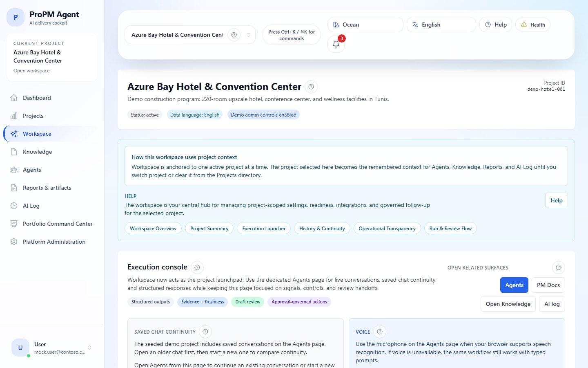Screen dimensions: 588x368
Task: Click the Help button in the help panel
Action: (556, 200)
